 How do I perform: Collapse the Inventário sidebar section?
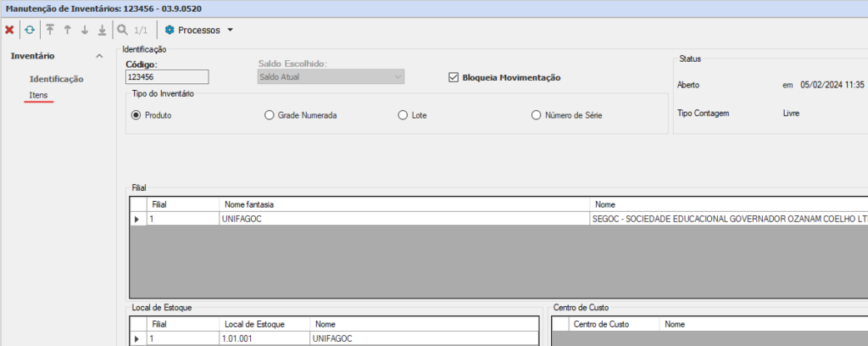point(99,56)
